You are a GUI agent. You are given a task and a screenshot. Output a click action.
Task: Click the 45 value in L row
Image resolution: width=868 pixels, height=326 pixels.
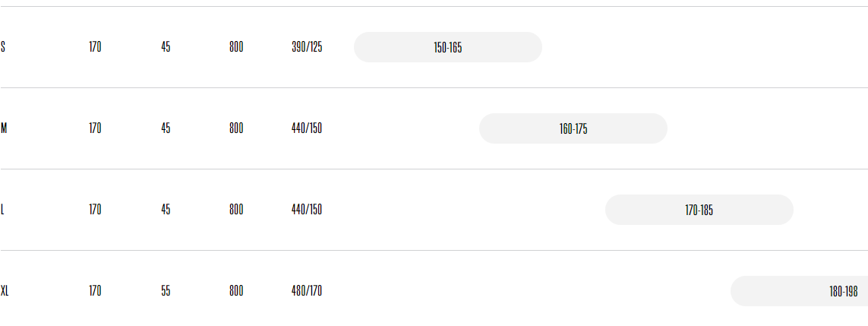pos(166,210)
